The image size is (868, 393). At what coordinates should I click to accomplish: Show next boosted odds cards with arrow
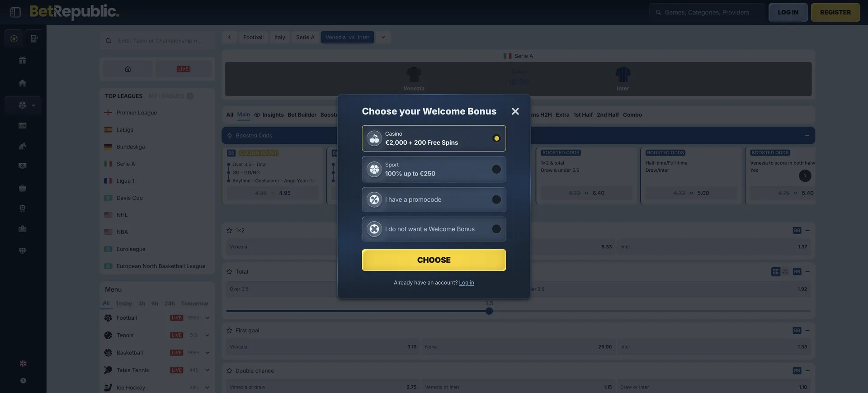[x=805, y=176]
